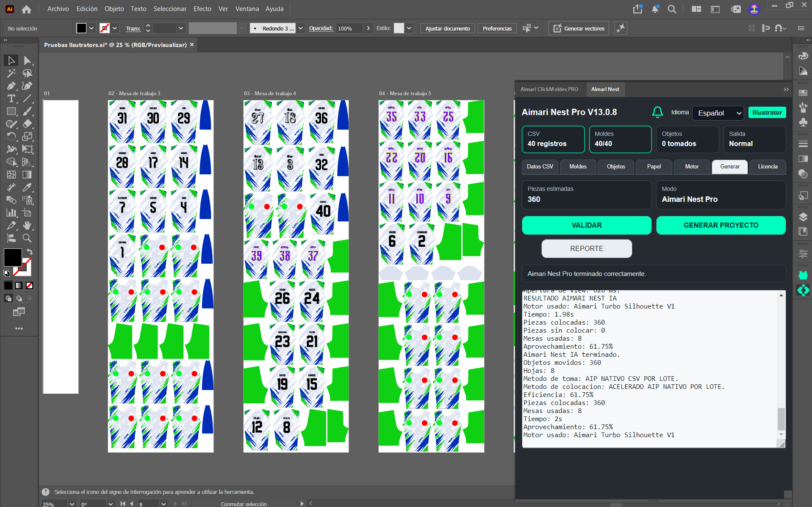Select the Direct Selection tool

click(28, 61)
